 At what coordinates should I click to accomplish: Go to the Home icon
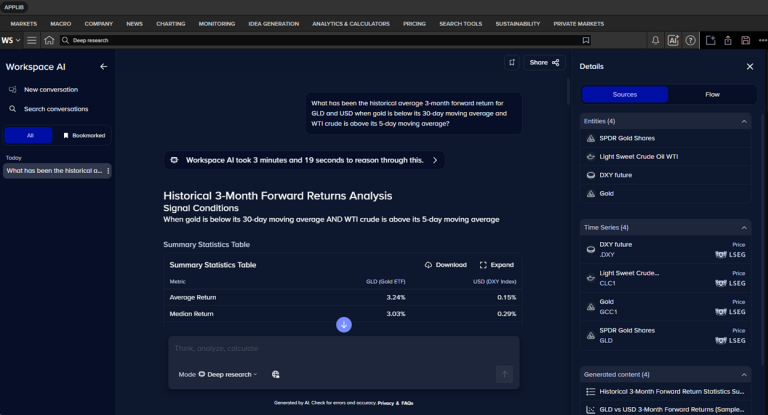pyautogui.click(x=49, y=40)
